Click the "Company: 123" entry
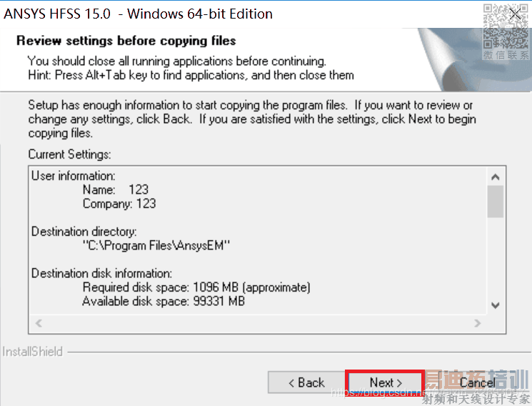532x406 pixels. click(x=119, y=204)
